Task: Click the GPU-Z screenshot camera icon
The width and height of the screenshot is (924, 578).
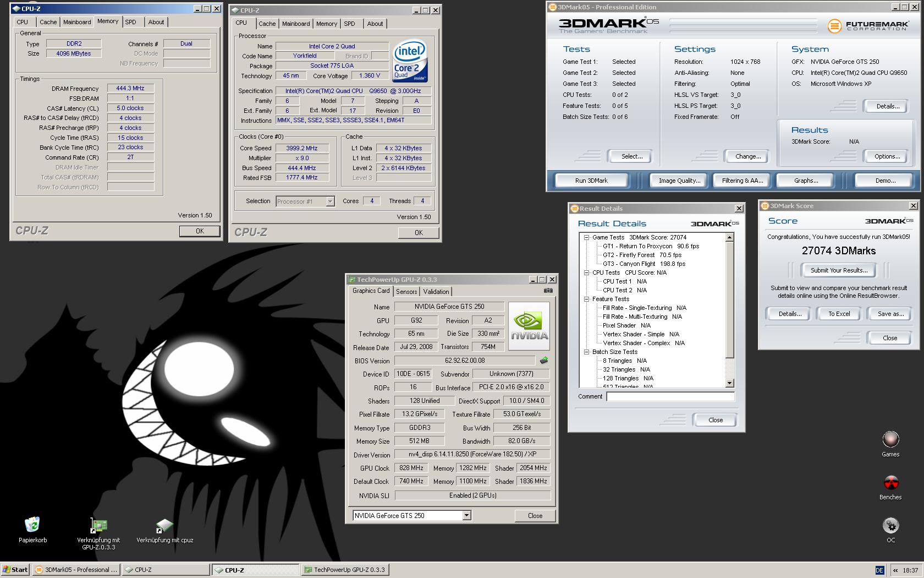Action: 548,291
